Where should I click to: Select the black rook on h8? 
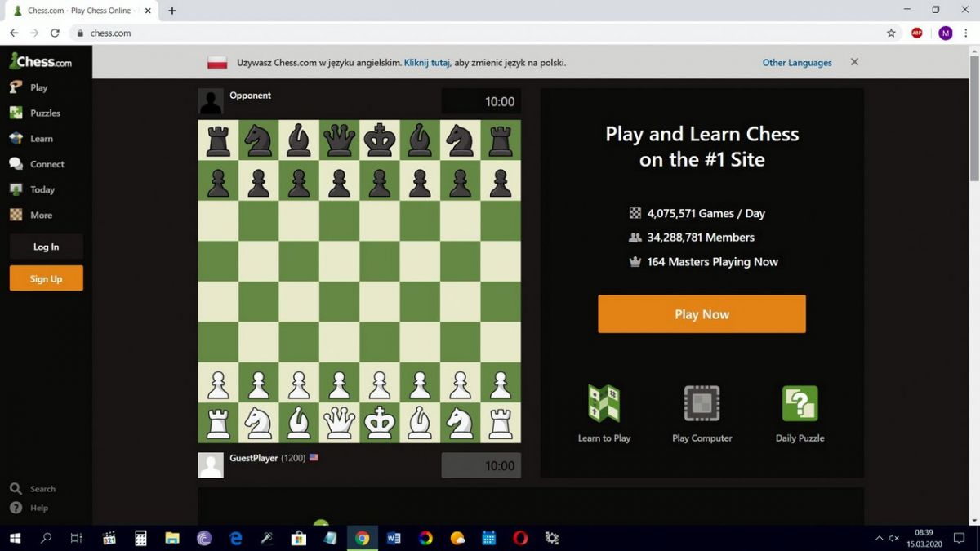click(x=501, y=140)
